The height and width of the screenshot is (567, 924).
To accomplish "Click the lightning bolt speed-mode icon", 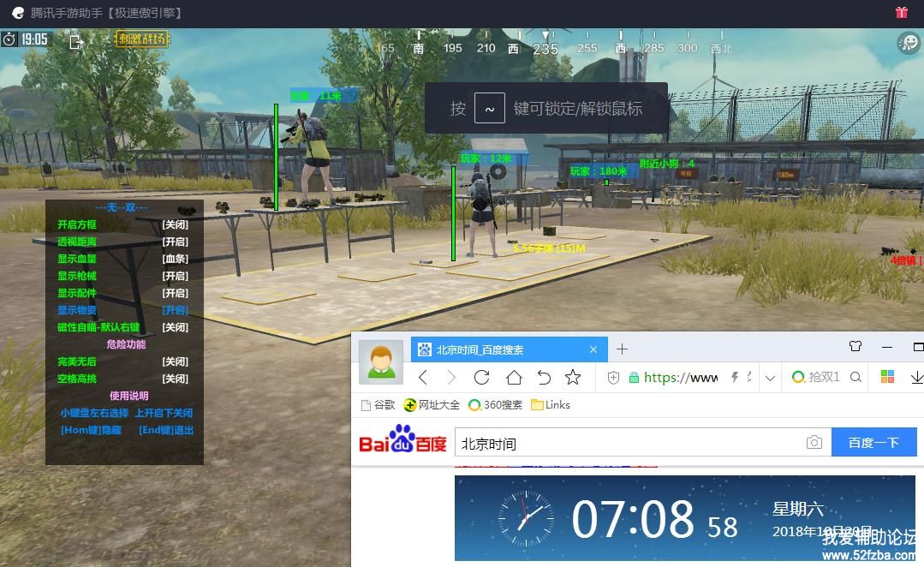I will click(735, 377).
